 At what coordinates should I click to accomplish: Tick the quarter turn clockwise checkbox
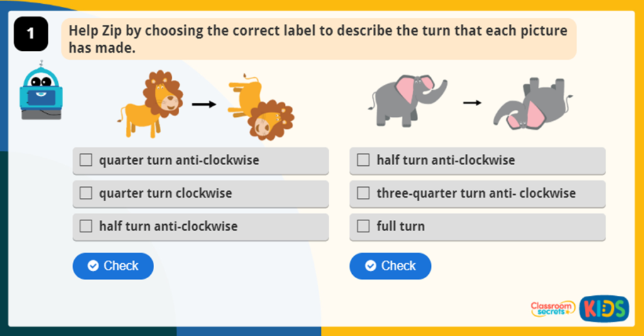tap(86, 193)
